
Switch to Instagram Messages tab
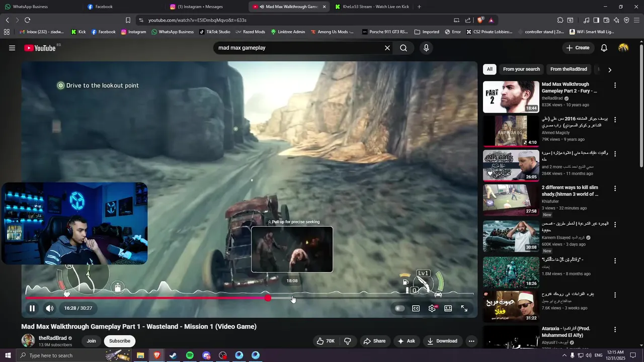(206, 7)
